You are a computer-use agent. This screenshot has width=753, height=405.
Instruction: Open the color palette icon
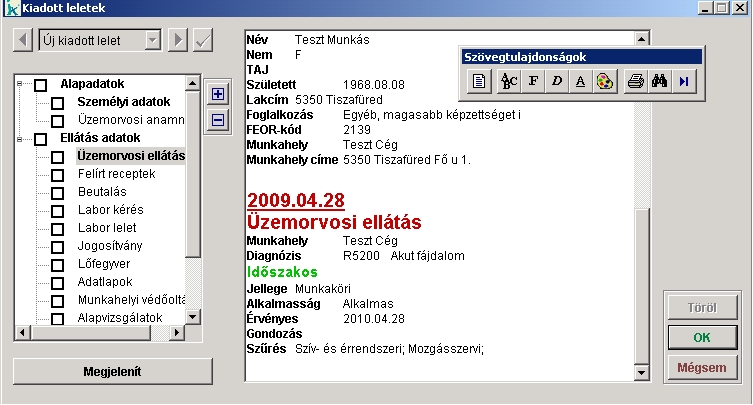pos(604,83)
